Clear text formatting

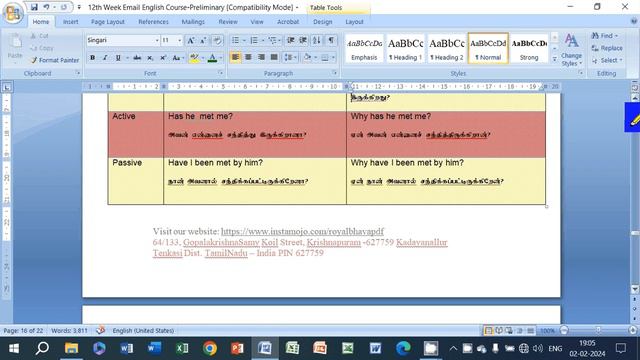(x=217, y=40)
